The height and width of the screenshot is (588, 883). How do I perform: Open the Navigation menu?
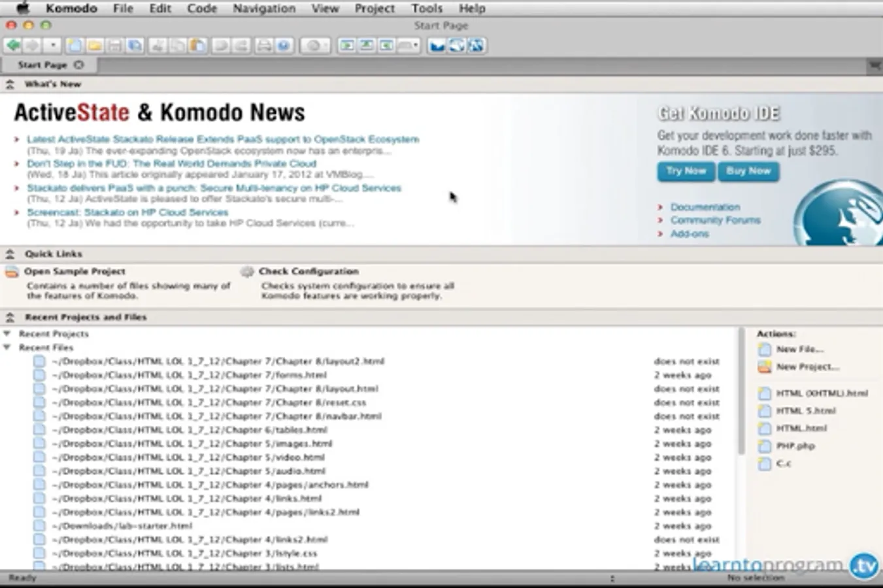coord(264,8)
